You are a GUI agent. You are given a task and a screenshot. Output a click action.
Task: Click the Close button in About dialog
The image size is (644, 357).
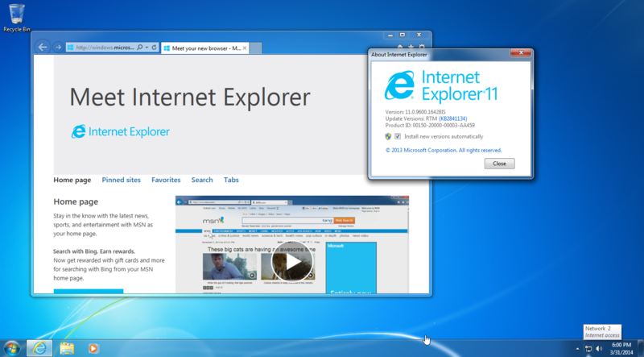click(x=499, y=164)
